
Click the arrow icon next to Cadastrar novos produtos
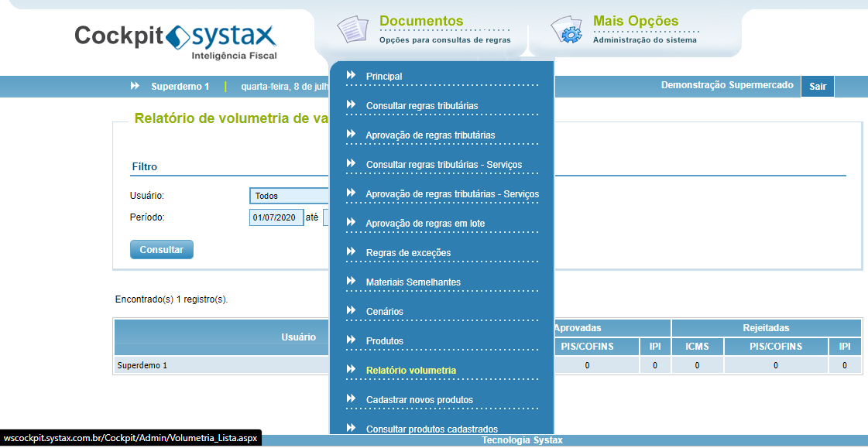(x=351, y=398)
